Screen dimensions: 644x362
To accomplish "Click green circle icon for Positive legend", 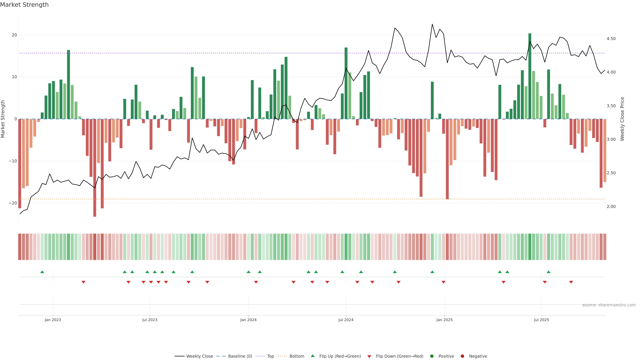I will pyautogui.click(x=432, y=356).
